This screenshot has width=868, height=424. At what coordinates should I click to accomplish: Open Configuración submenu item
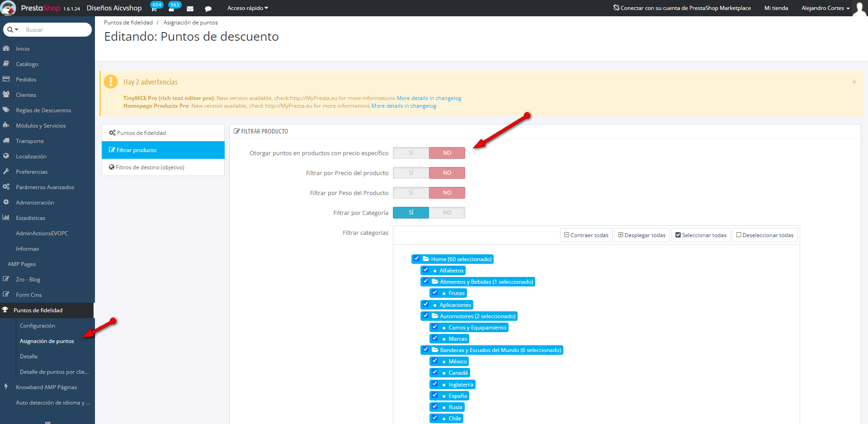(38, 326)
